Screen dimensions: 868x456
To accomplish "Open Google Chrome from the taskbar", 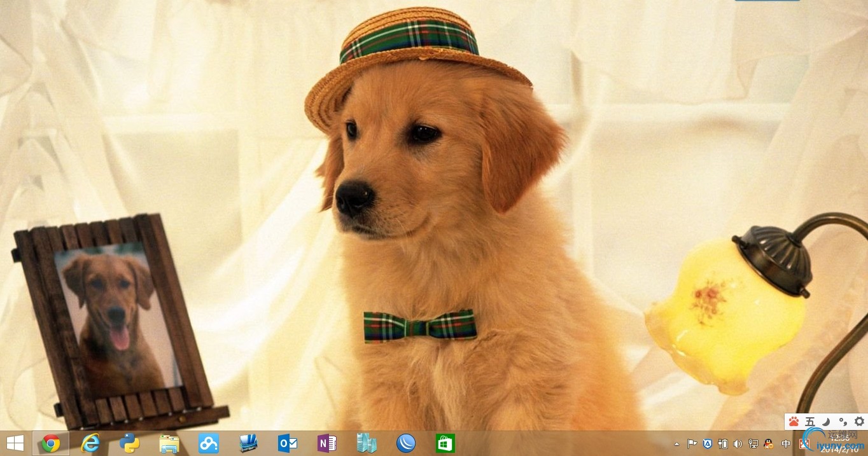I will click(x=51, y=443).
